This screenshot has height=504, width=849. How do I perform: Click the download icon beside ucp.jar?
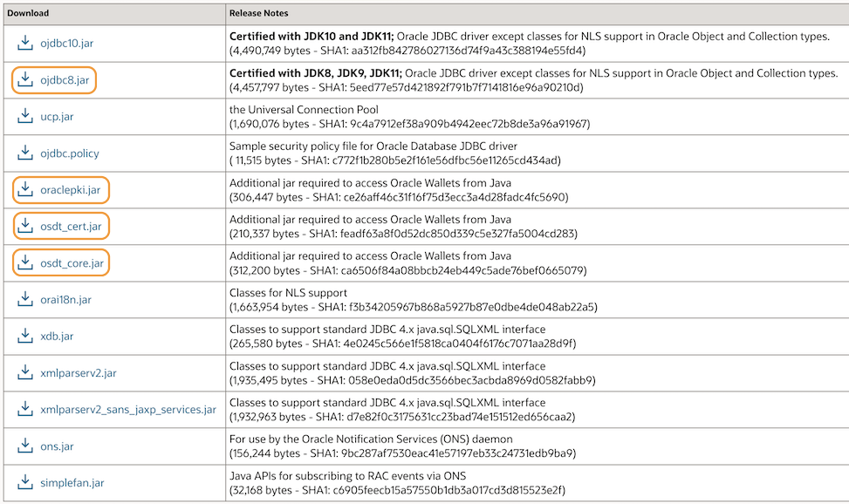pyautogui.click(x=25, y=116)
